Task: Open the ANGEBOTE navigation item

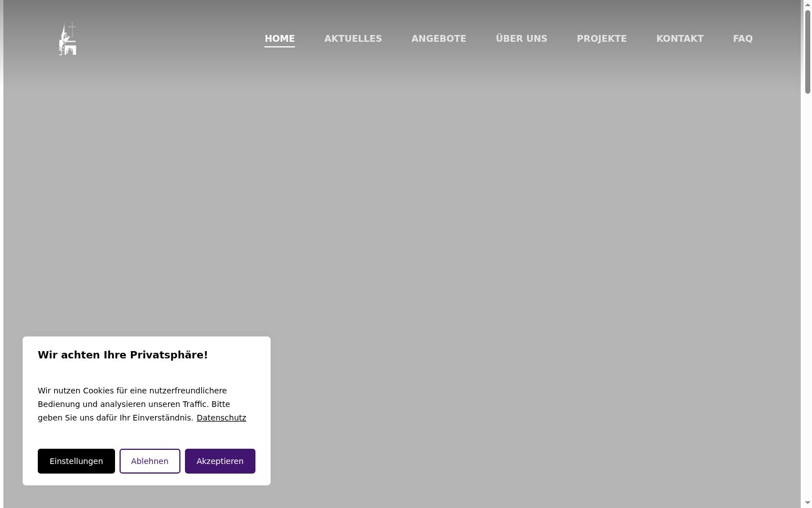Action: [x=439, y=38]
